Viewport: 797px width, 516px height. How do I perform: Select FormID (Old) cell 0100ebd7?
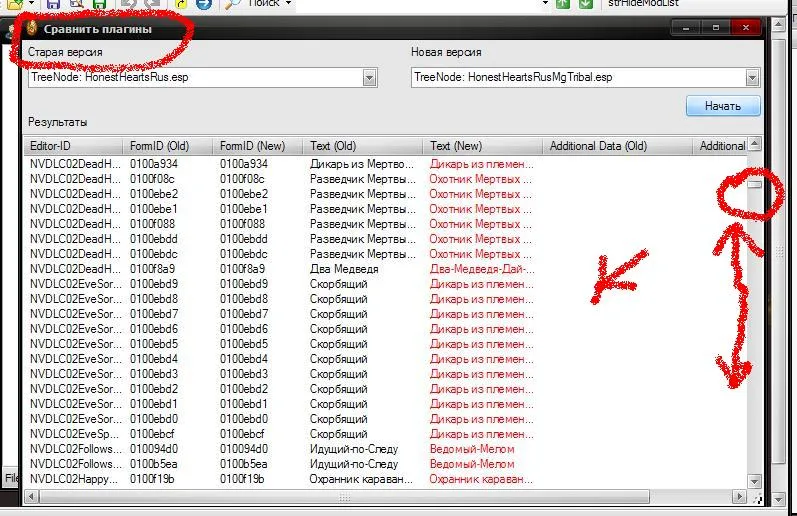point(154,314)
